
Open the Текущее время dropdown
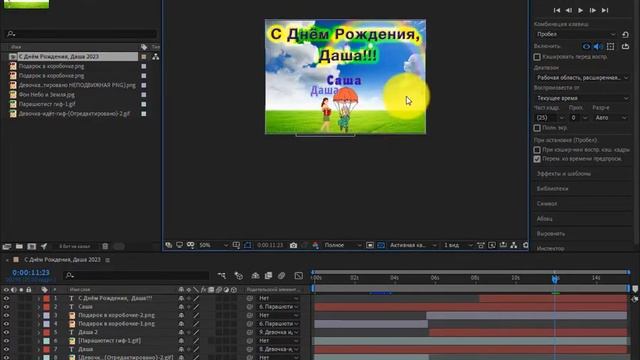click(x=582, y=98)
